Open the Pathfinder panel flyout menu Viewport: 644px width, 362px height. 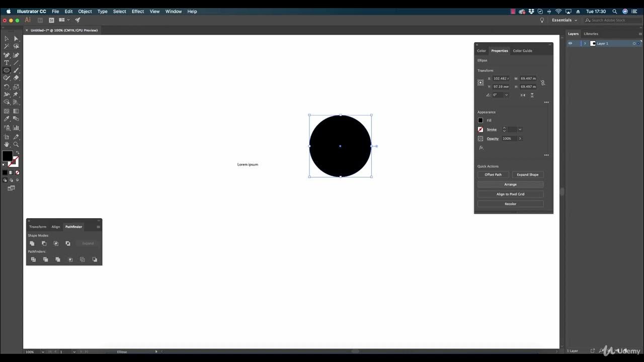[98, 227]
